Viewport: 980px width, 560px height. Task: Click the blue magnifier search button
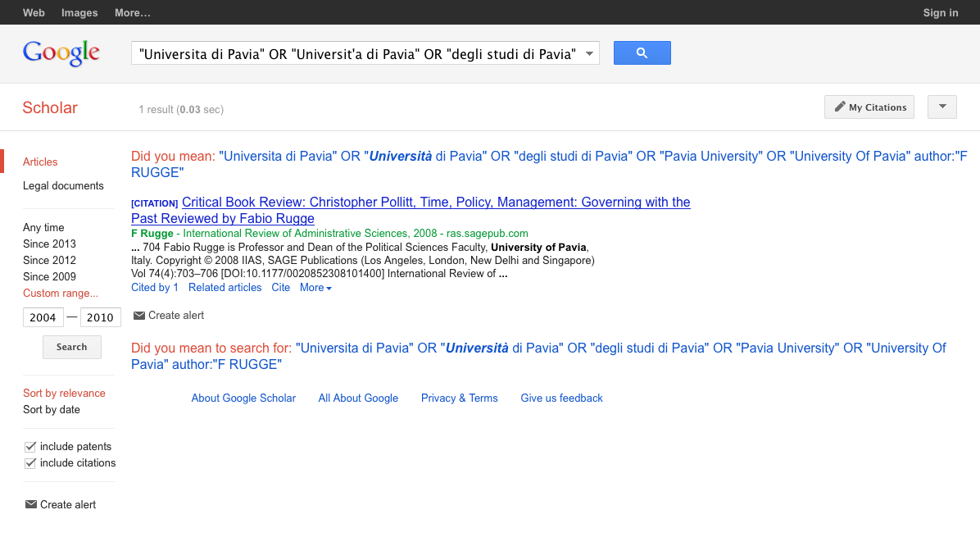pyautogui.click(x=642, y=53)
